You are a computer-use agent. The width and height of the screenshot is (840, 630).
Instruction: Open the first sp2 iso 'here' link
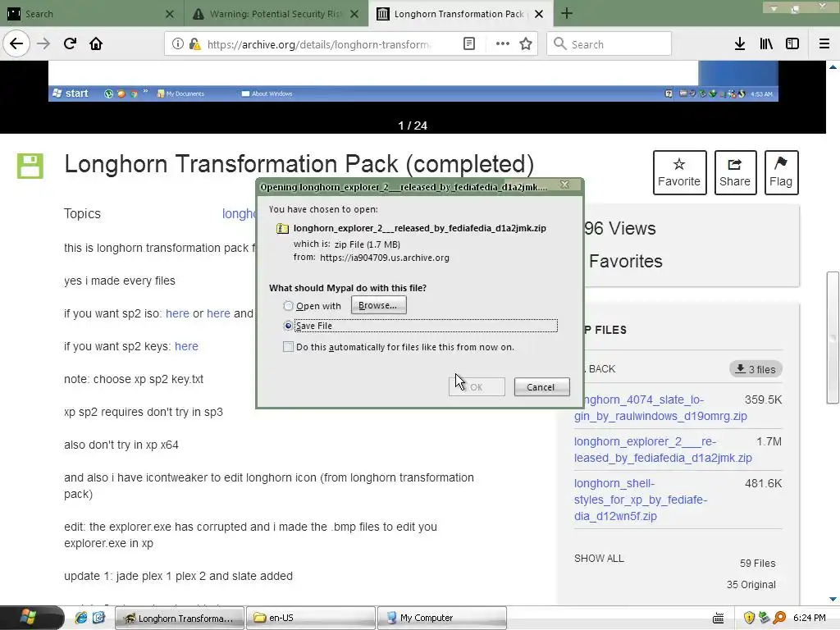pyautogui.click(x=177, y=313)
